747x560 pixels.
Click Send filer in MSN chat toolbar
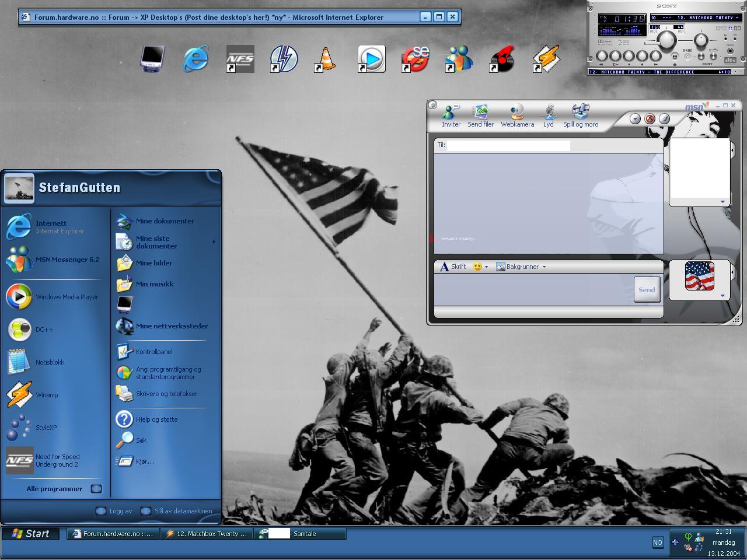(x=480, y=116)
